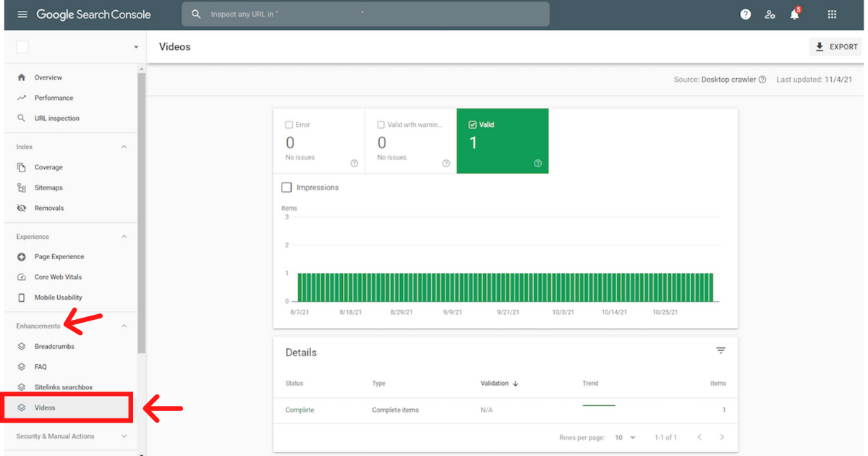Uncheck the Valid checkbox
868x456 pixels.
click(473, 124)
